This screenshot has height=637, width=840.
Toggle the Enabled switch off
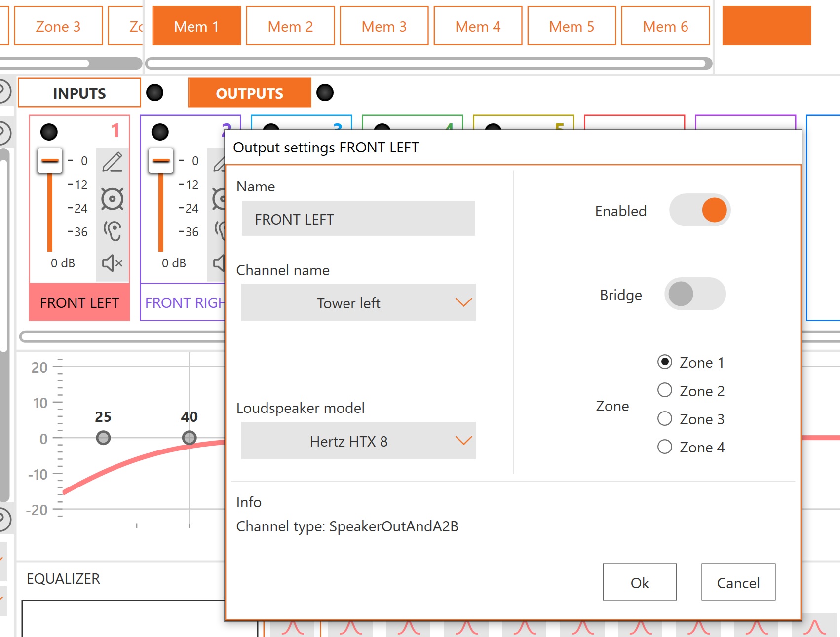point(699,210)
